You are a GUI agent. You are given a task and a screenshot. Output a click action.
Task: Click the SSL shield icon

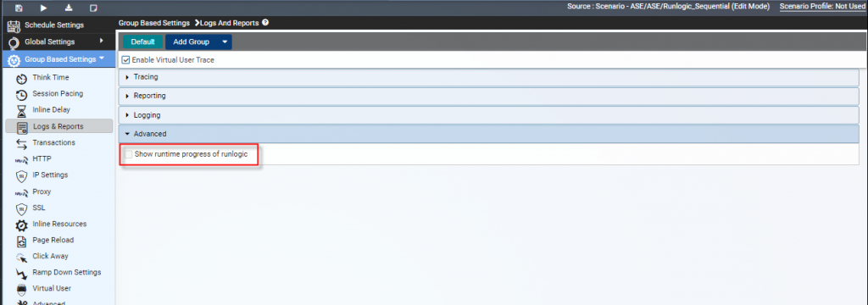click(22, 208)
